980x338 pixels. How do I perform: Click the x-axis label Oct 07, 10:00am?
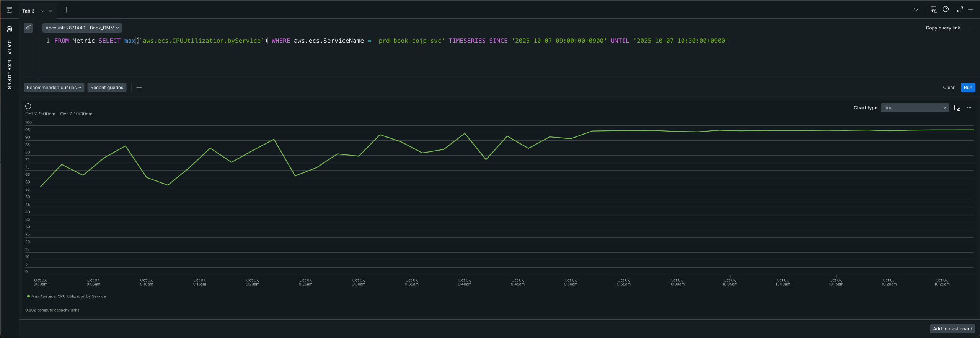pyautogui.click(x=677, y=282)
